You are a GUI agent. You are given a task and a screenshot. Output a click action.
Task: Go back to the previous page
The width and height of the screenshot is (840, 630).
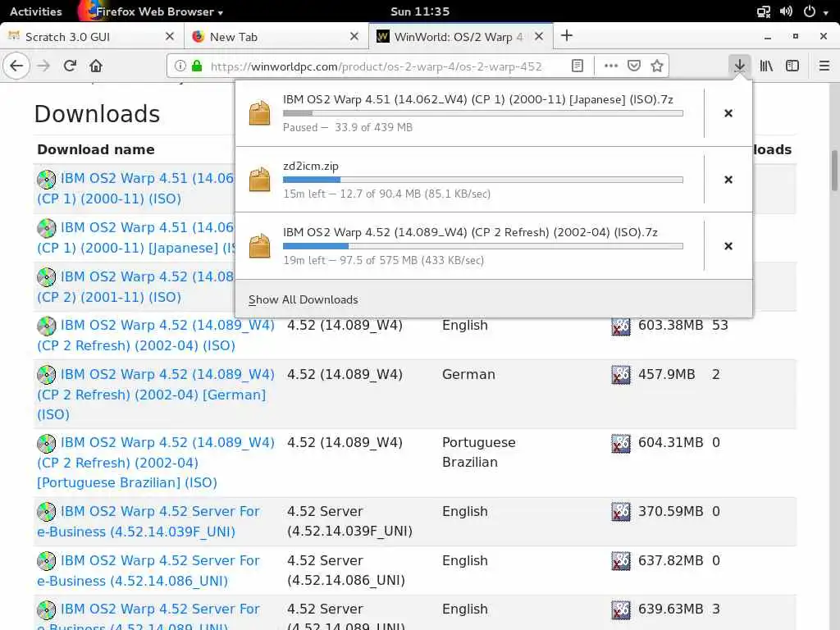click(16, 66)
